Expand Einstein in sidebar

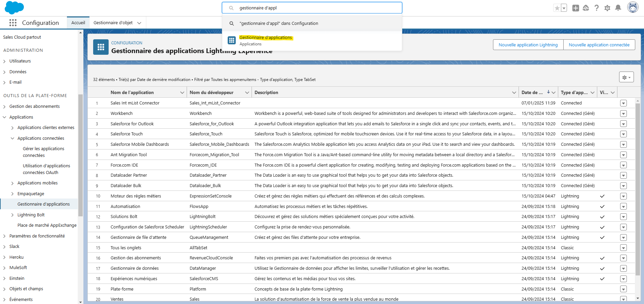[4, 278]
